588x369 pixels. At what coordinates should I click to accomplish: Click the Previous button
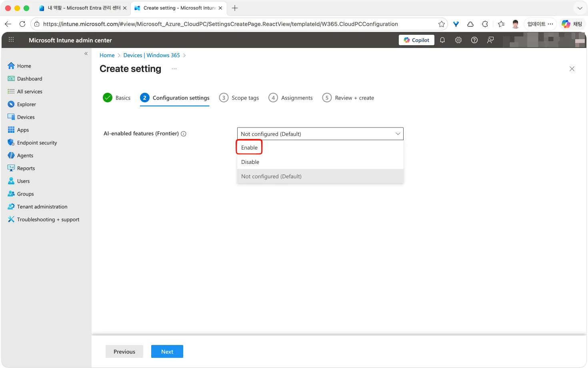coord(124,352)
